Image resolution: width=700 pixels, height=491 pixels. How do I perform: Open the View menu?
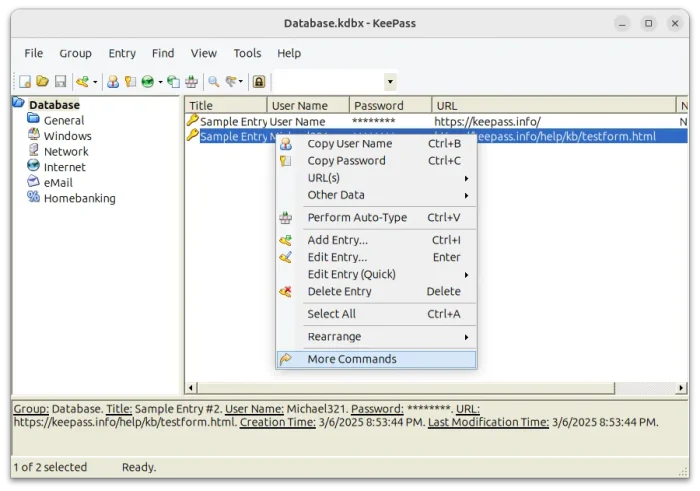tap(204, 53)
